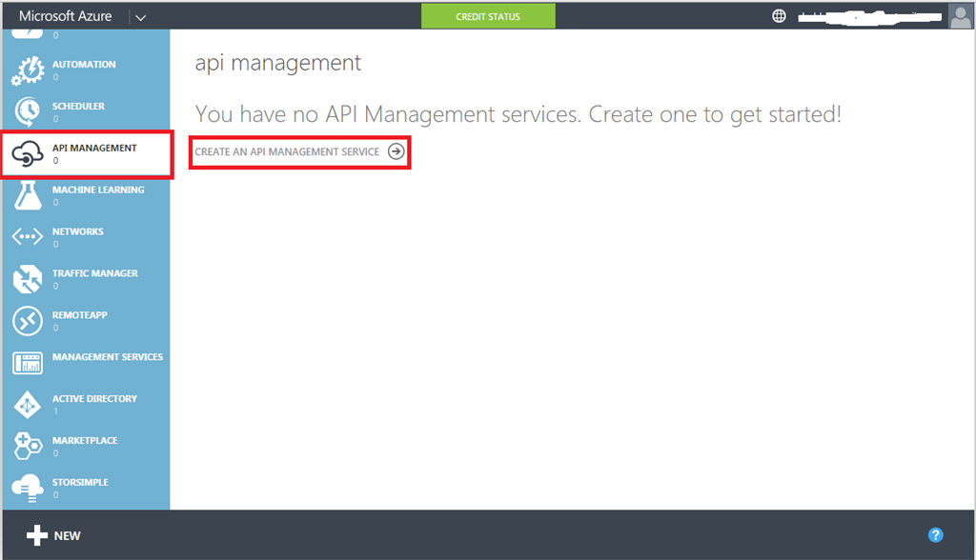Select SCHEDULER in the sidebar

pyautogui.click(x=78, y=106)
